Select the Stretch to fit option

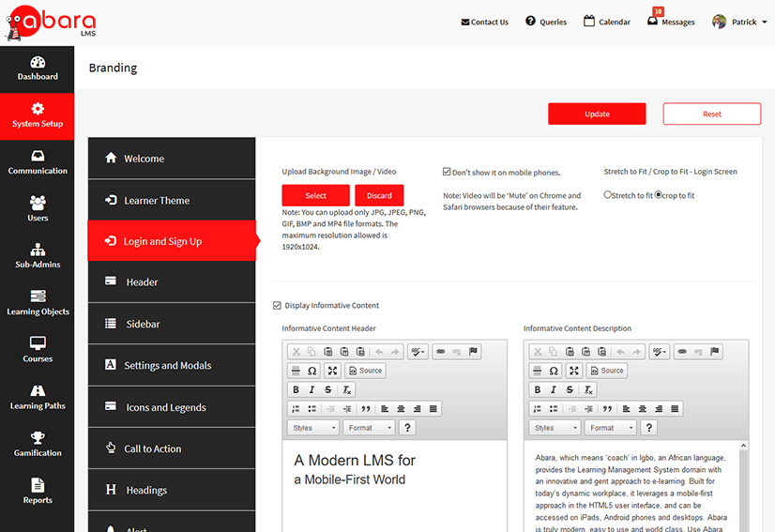pos(607,195)
